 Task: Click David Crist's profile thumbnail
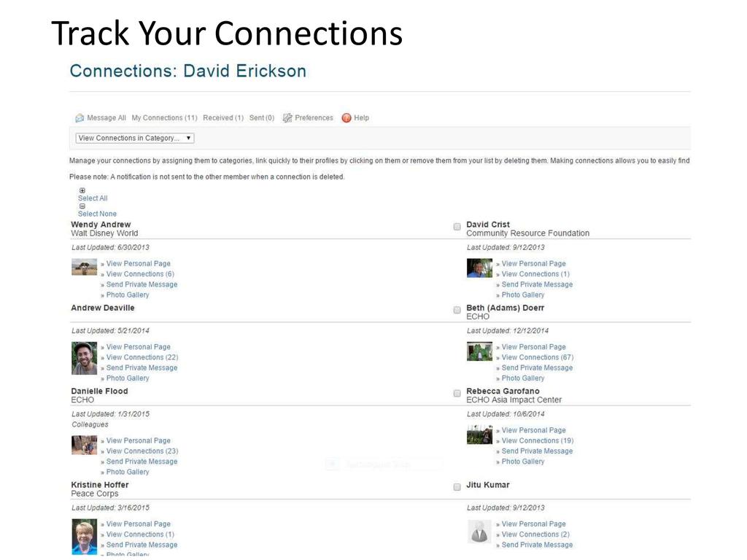tap(479, 268)
